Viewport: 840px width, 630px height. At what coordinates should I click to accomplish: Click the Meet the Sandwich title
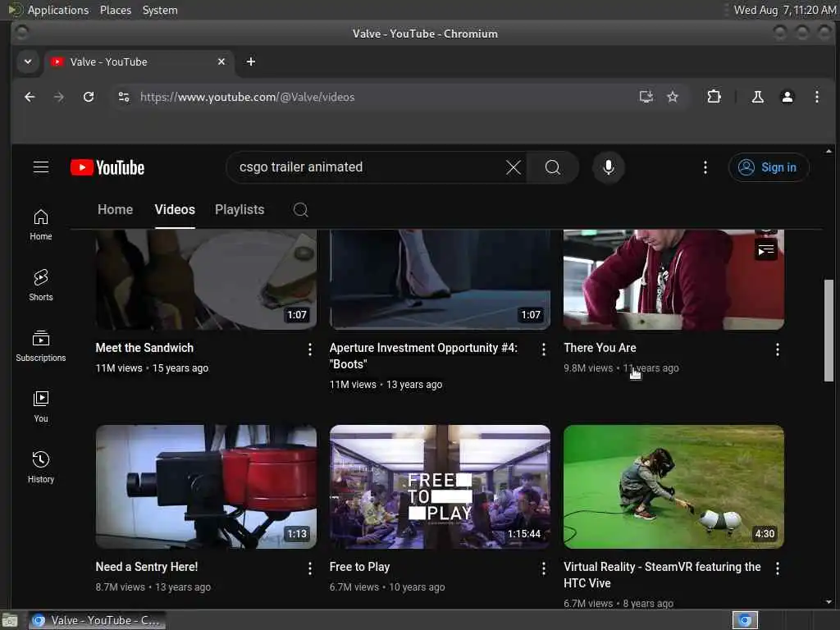pos(144,348)
